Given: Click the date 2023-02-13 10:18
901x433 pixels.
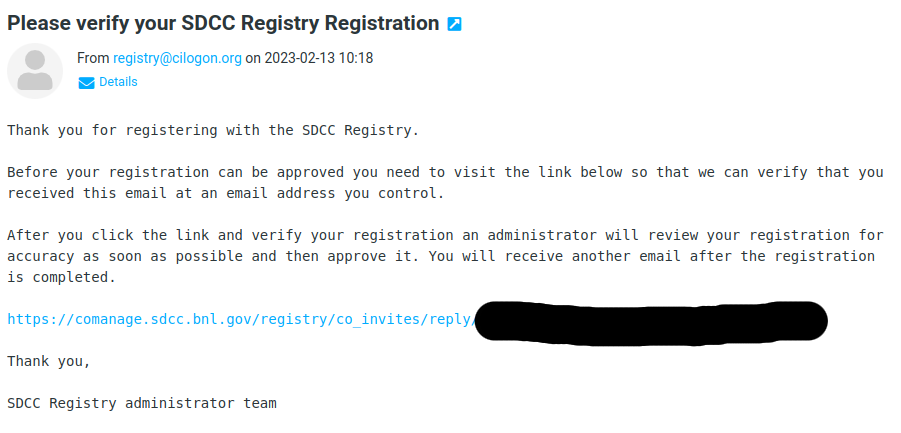Looking at the screenshot, I should 318,59.
